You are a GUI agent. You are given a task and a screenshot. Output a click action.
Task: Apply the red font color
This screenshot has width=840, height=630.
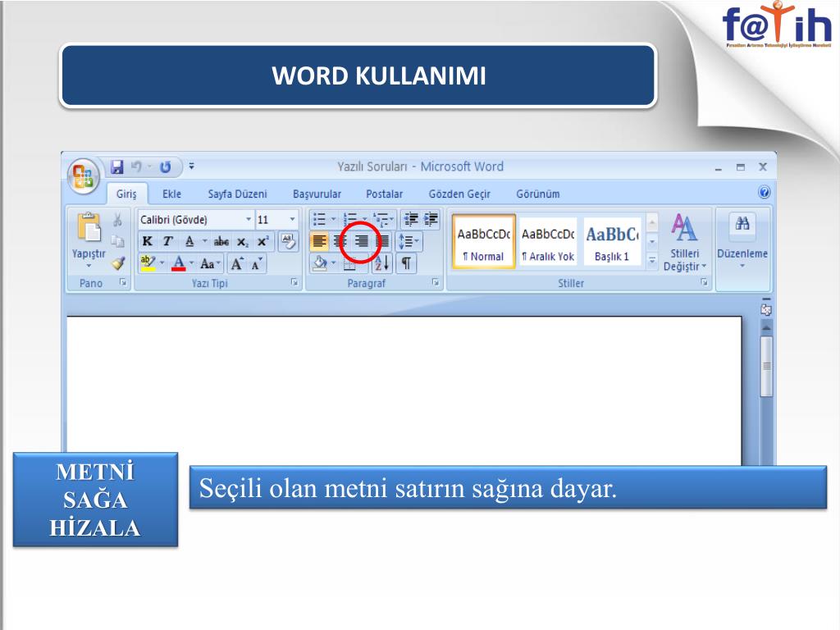(x=178, y=263)
